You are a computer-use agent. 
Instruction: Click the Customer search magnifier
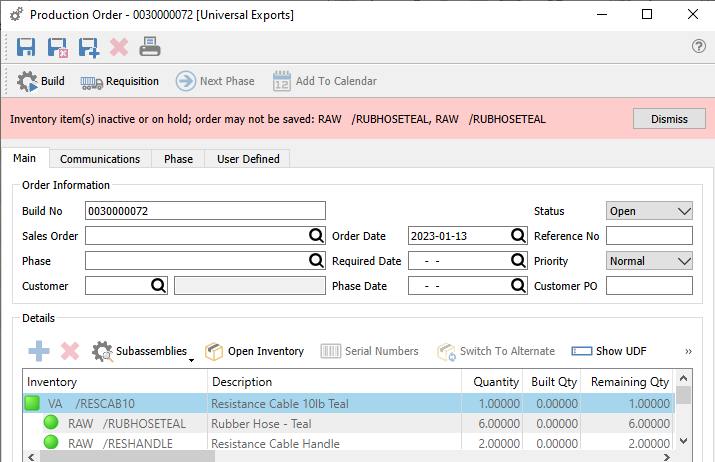point(158,286)
